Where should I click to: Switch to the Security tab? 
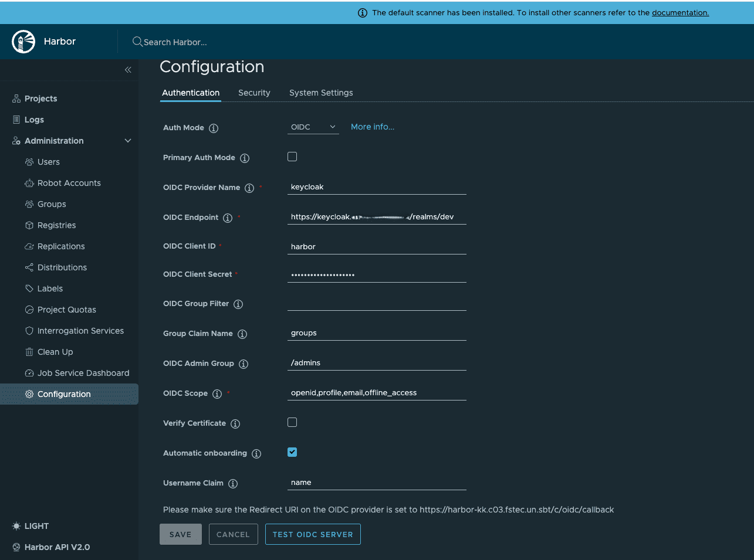(x=254, y=93)
